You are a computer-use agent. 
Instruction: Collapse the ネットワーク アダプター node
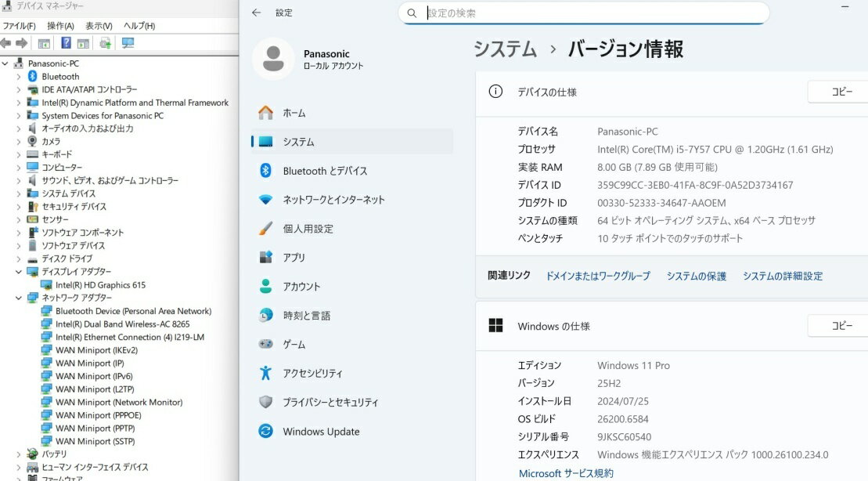(x=19, y=298)
